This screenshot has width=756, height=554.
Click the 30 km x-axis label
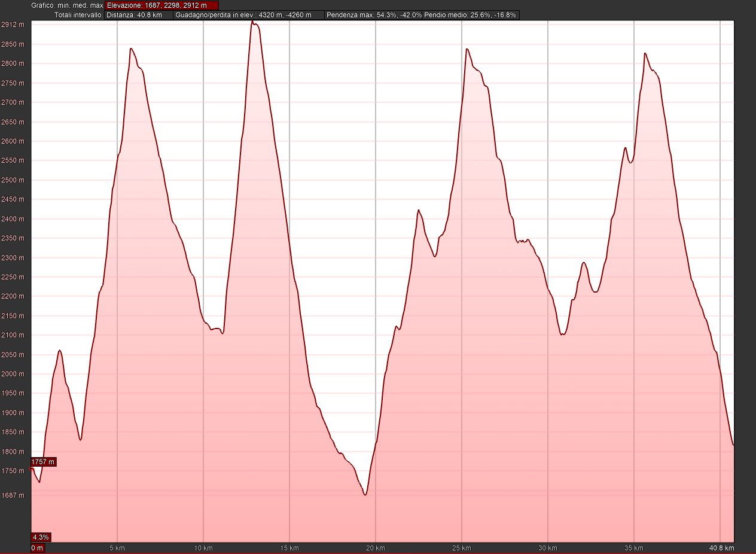tap(548, 548)
